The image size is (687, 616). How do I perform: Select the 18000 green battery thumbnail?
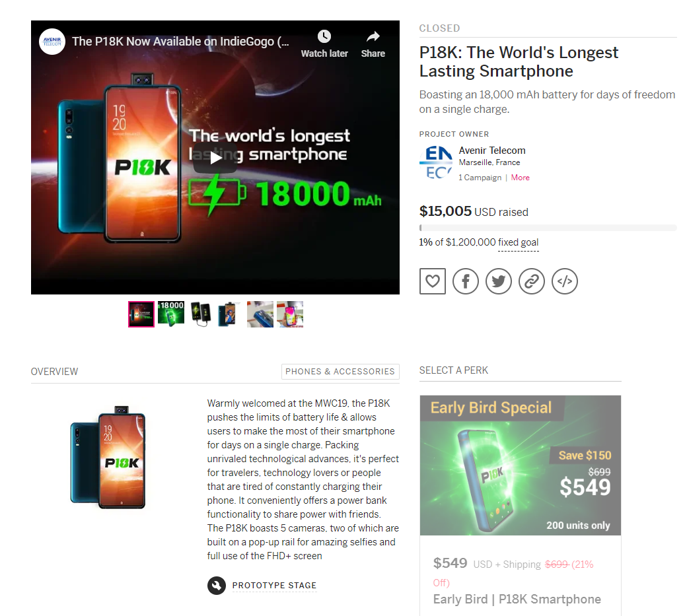pos(171,314)
